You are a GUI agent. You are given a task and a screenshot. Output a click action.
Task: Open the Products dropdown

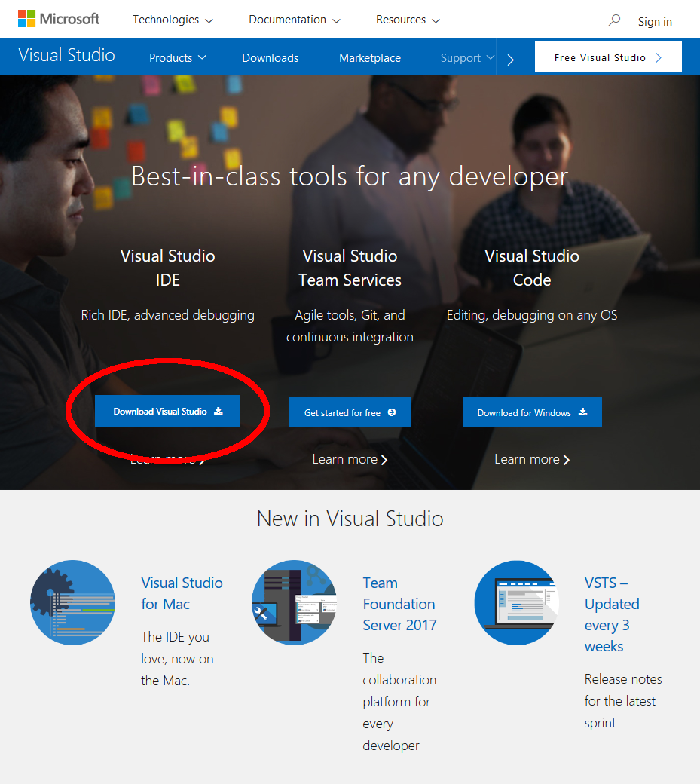click(178, 58)
